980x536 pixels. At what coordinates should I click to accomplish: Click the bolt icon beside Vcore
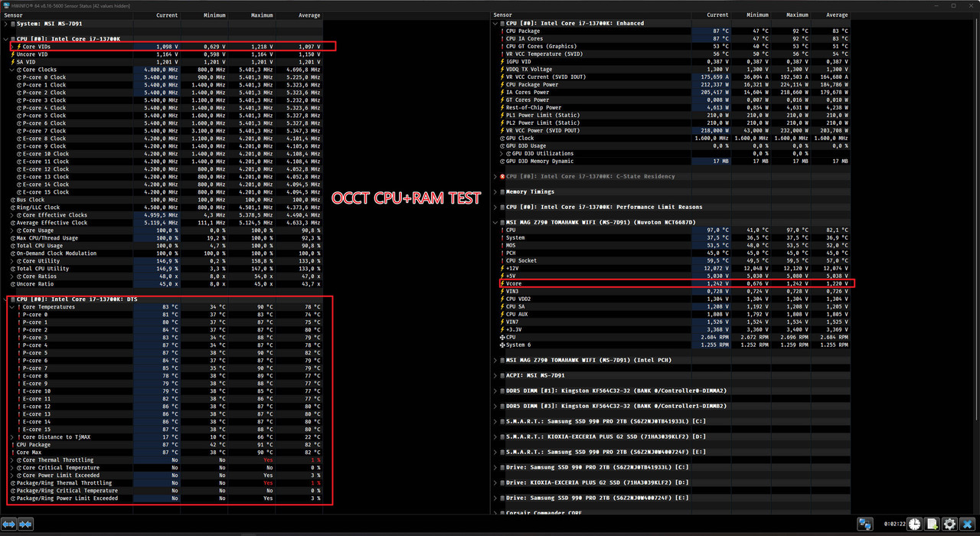tap(503, 283)
